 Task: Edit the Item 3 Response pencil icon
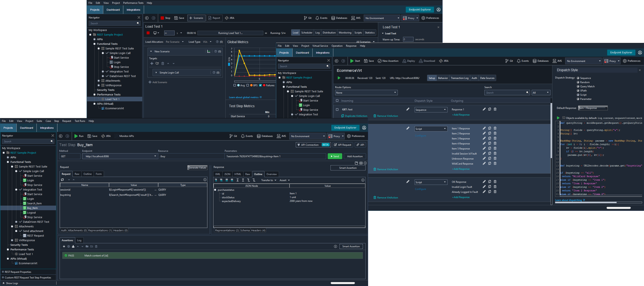click(x=484, y=138)
